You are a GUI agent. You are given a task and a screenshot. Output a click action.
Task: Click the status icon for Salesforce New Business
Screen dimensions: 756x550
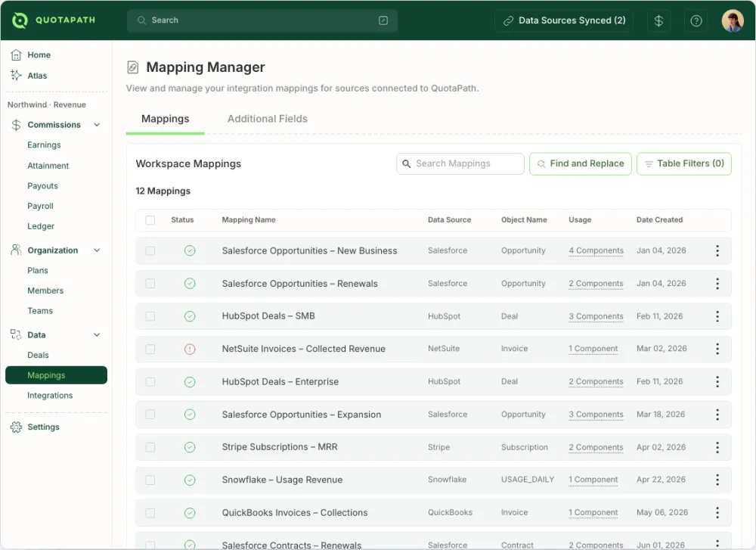(190, 250)
